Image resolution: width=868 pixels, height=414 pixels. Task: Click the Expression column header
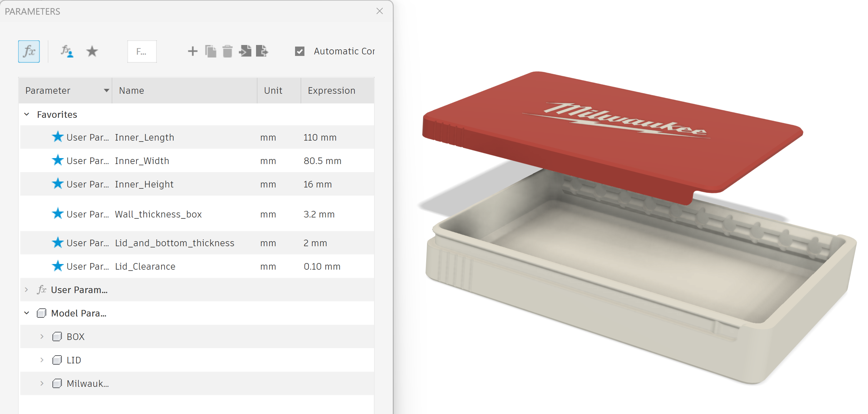click(338, 90)
